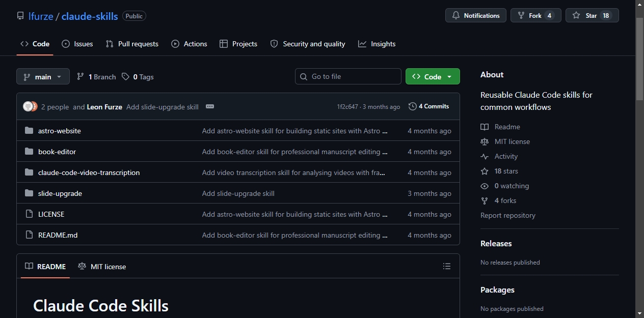Switch to the Code tab
Screen dimensions: 644x318
point(35,44)
